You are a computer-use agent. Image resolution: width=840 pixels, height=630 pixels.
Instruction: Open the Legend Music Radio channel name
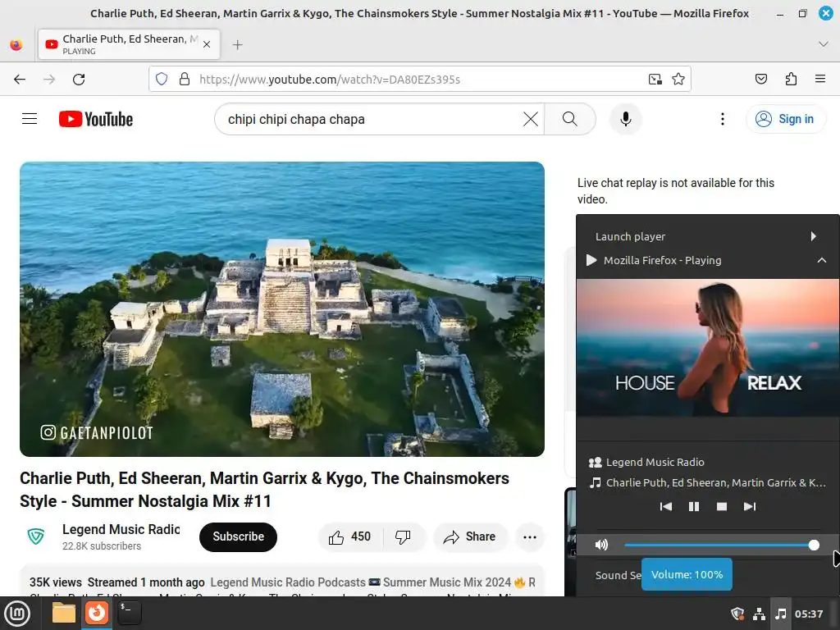pos(121,529)
